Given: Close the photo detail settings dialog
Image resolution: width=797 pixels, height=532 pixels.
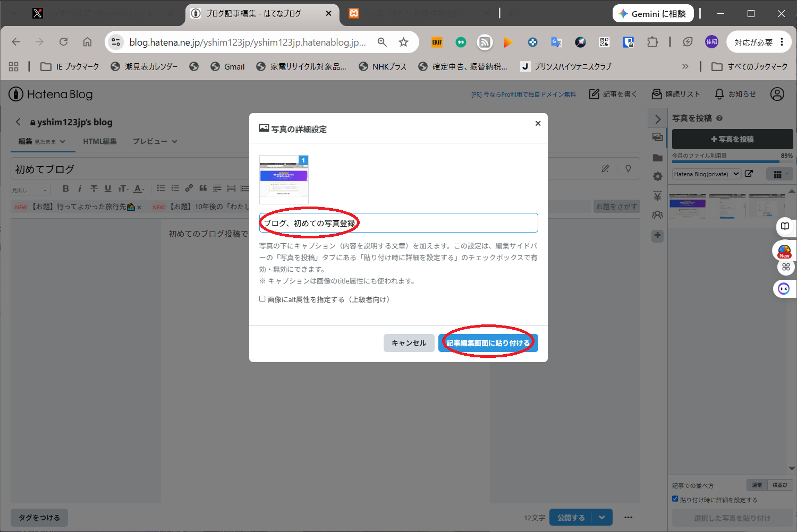Looking at the screenshot, I should coord(538,123).
